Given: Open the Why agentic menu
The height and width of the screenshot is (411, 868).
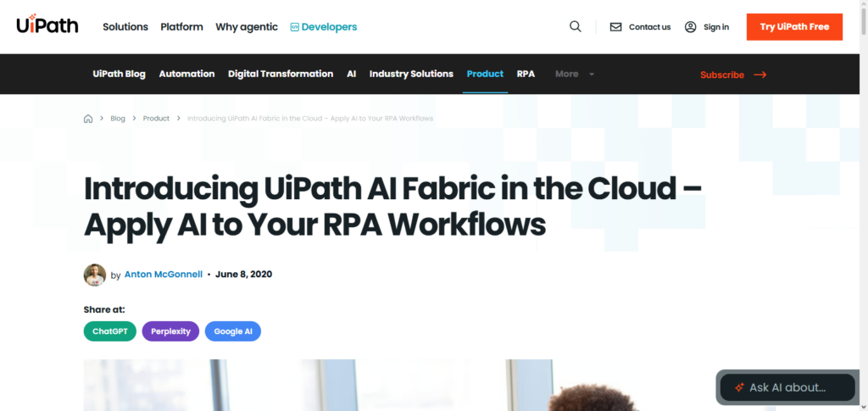Looking at the screenshot, I should point(247,27).
